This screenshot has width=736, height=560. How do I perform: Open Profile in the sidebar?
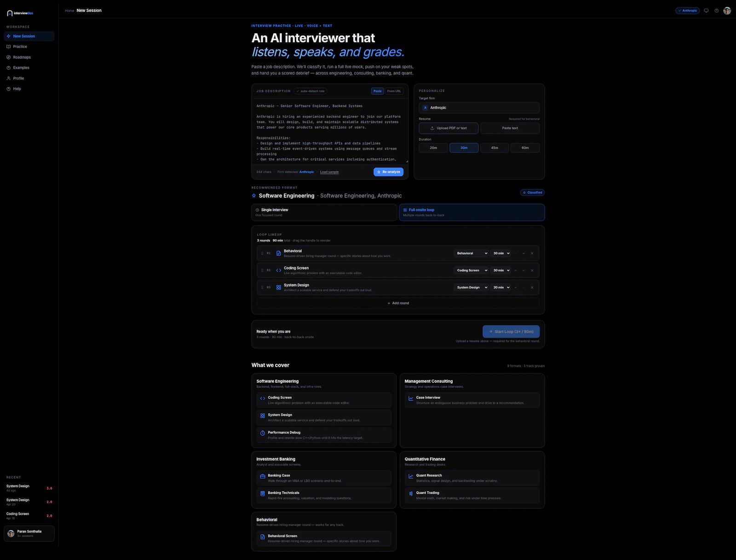click(x=29, y=78)
